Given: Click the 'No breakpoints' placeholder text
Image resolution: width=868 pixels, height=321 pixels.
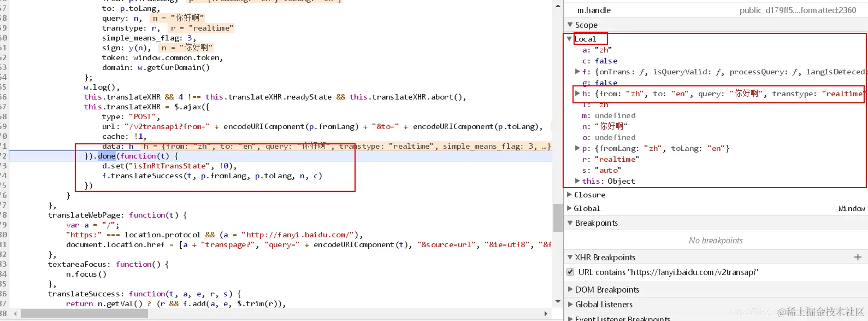Looking at the screenshot, I should [716, 241].
